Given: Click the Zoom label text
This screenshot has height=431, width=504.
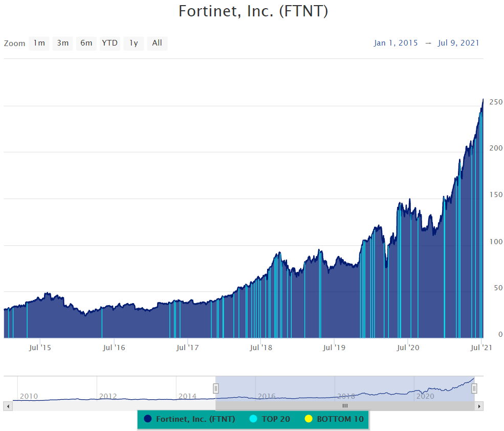Looking at the screenshot, I should click(x=14, y=44).
